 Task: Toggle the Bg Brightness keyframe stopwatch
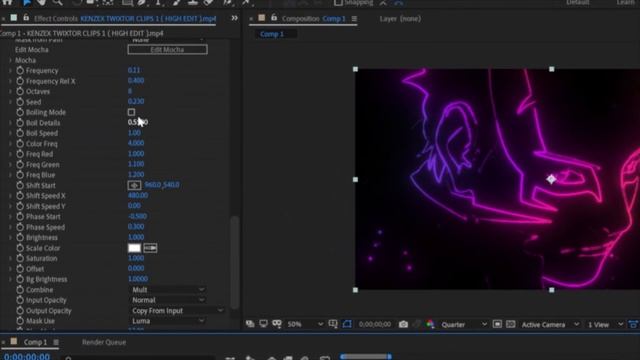pos(20,279)
